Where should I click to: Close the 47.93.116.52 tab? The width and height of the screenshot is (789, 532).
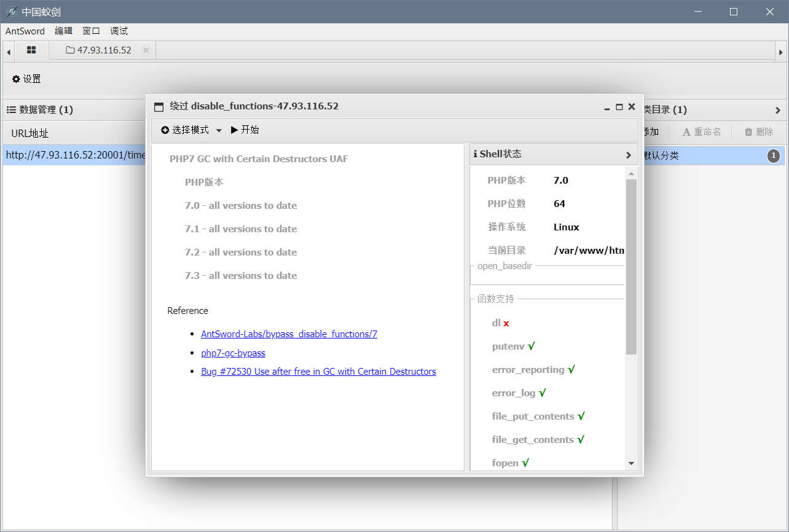tap(146, 50)
